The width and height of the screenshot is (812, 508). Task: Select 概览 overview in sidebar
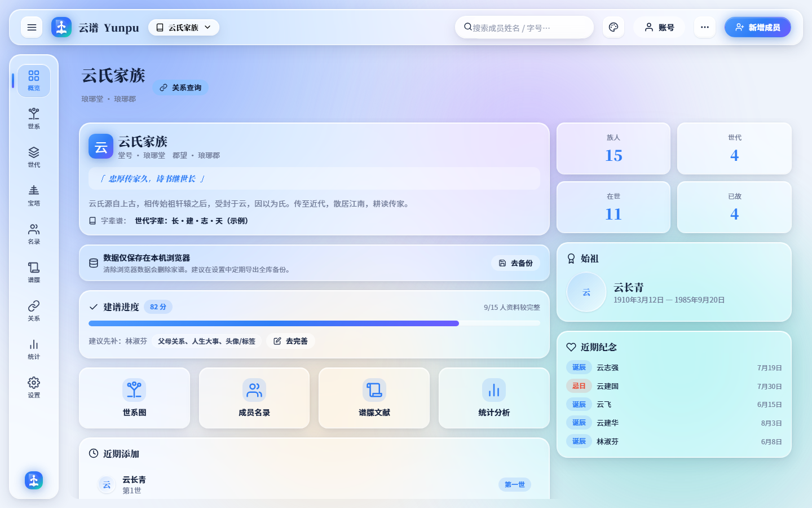pyautogui.click(x=34, y=81)
